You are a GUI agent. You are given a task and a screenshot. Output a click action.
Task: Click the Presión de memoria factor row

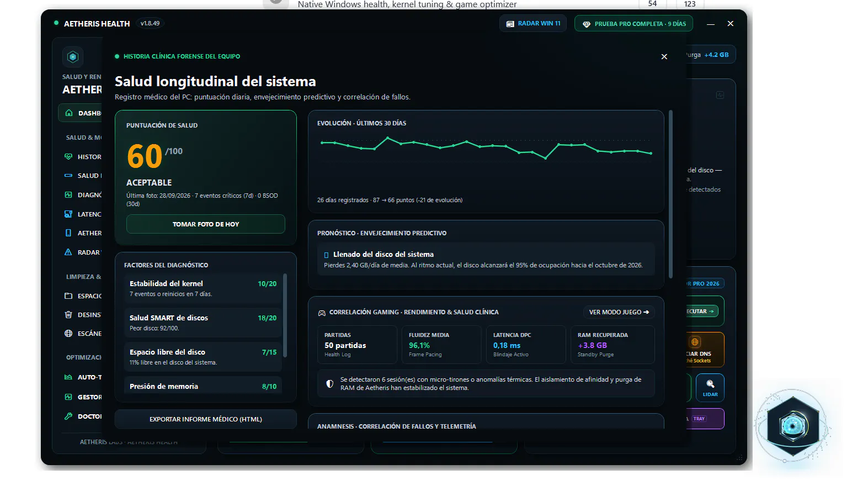203,386
